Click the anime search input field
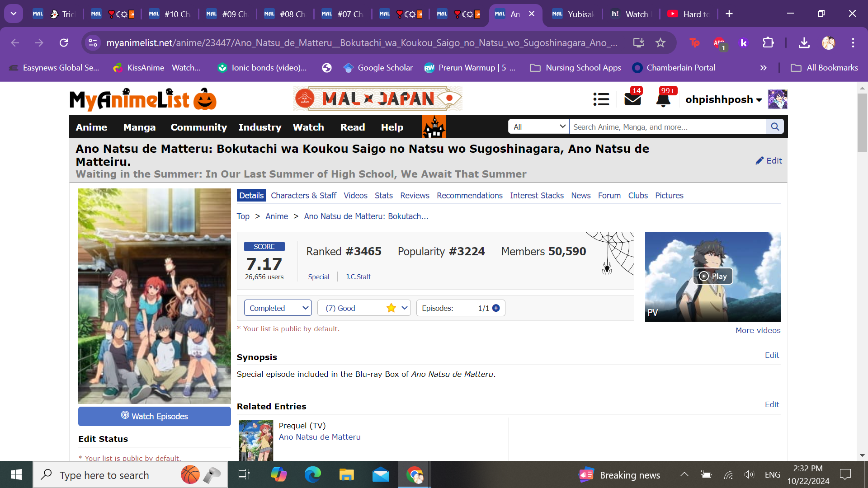Image resolution: width=868 pixels, height=488 pixels. point(667,127)
